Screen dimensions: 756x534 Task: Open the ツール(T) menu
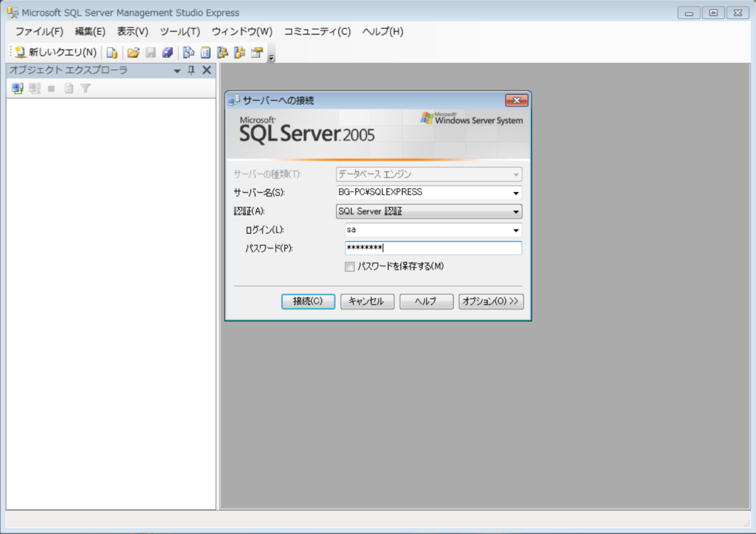(x=180, y=31)
